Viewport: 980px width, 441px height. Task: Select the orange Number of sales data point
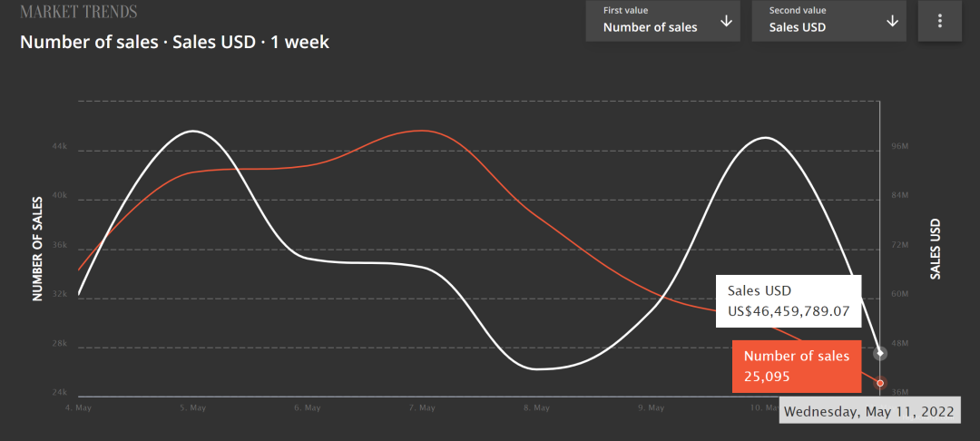[880, 383]
